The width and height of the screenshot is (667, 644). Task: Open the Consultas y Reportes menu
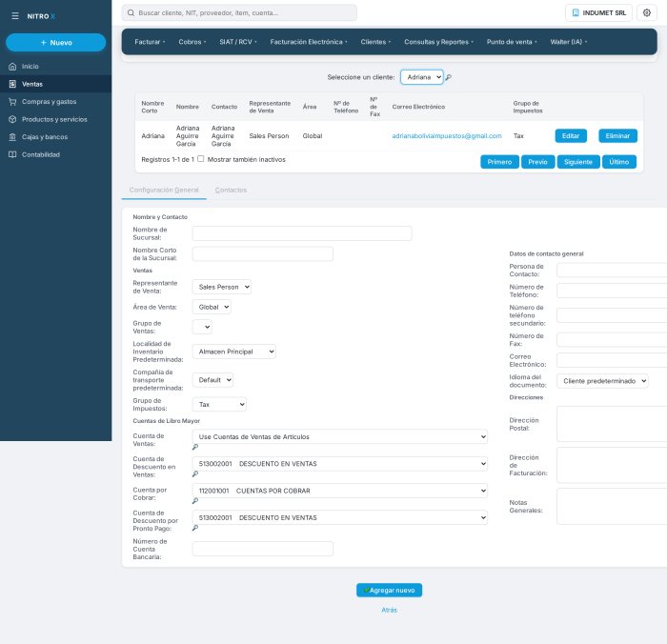438,42
